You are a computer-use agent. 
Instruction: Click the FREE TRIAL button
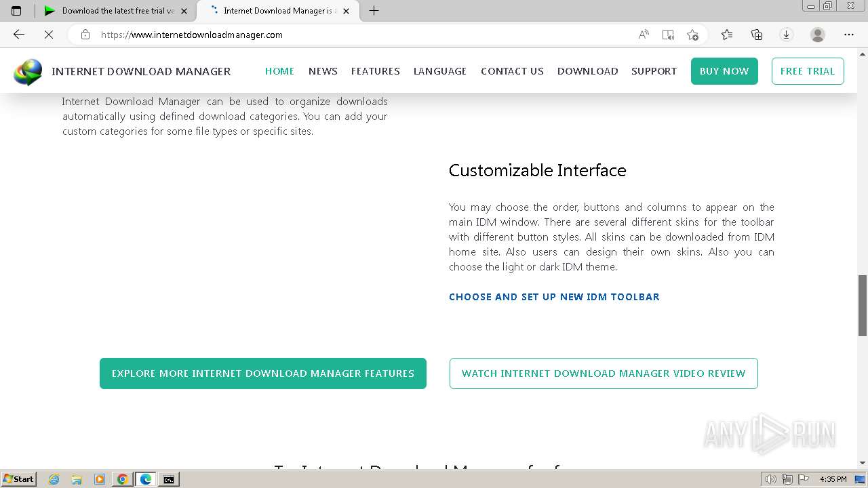tap(808, 71)
